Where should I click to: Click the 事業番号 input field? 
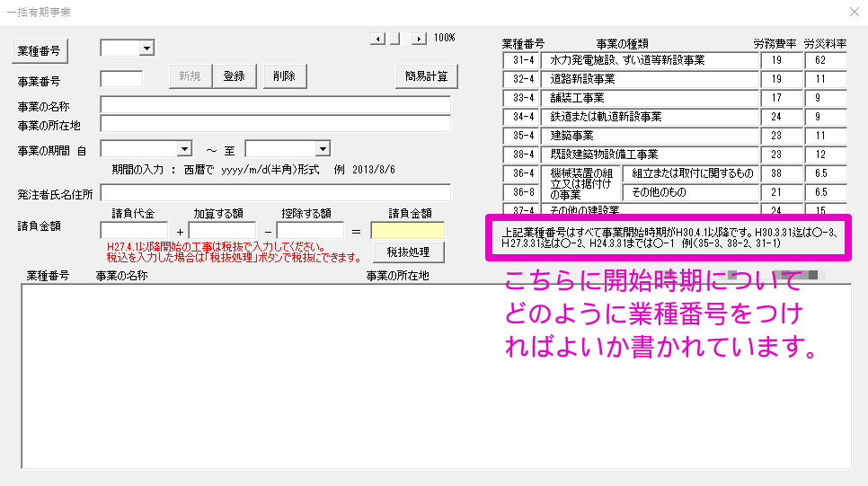(x=121, y=78)
